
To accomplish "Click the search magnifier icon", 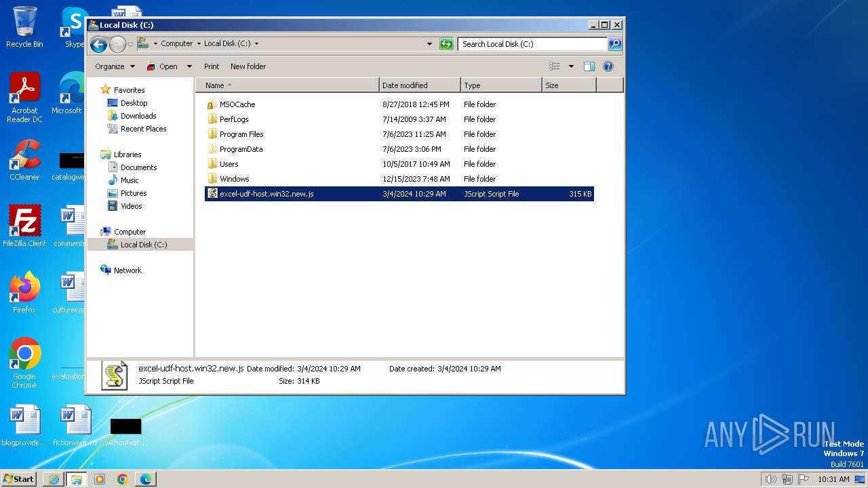I will pyautogui.click(x=614, y=44).
